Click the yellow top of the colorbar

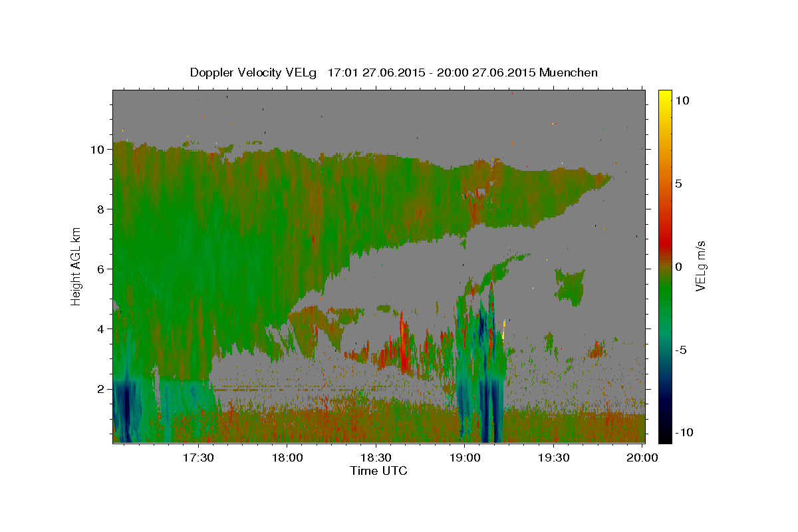[664, 96]
